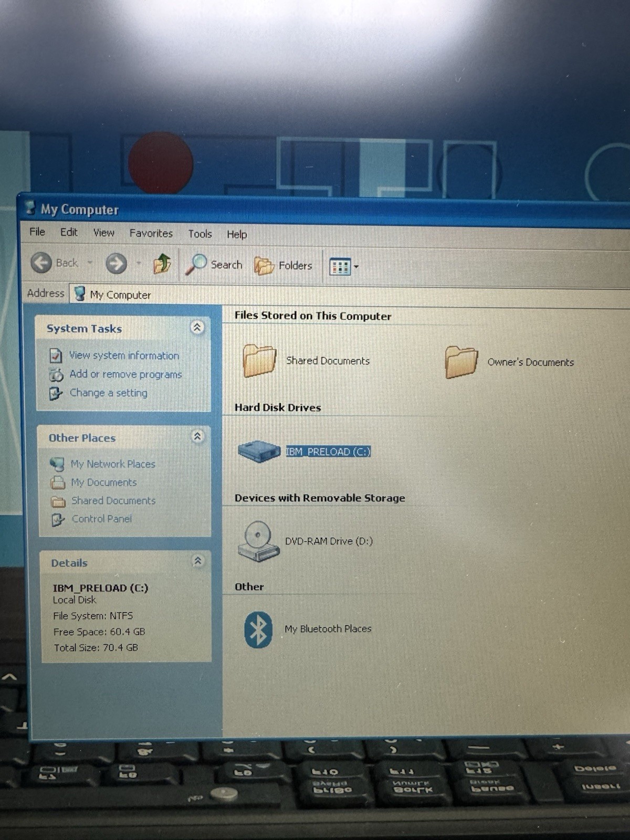Open the View menu

click(x=104, y=233)
